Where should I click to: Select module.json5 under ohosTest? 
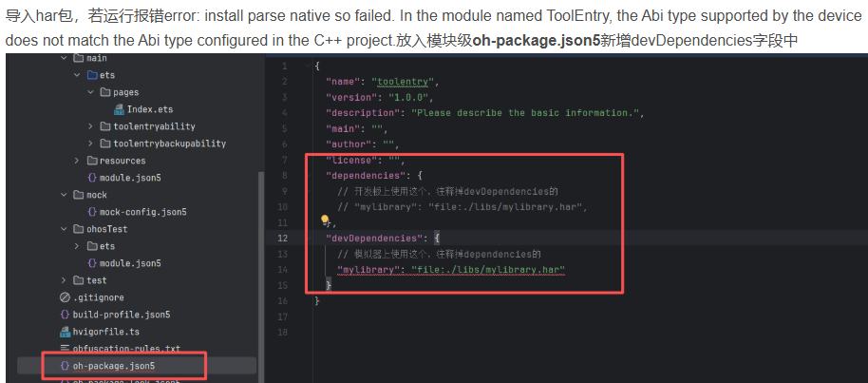130,263
